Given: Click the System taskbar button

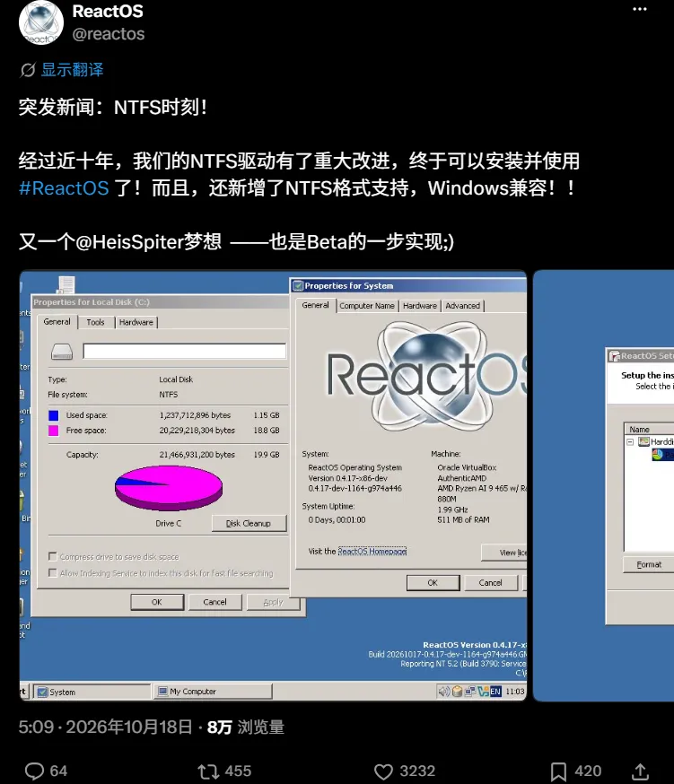Looking at the screenshot, I should click(92, 692).
